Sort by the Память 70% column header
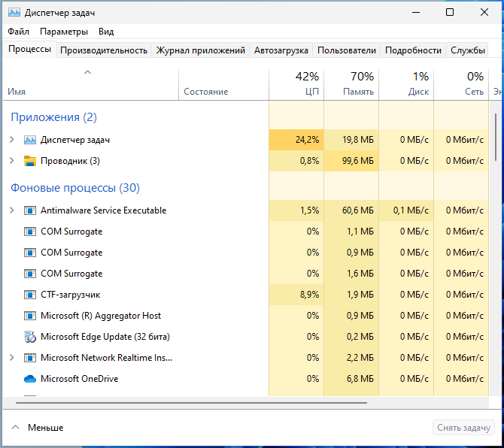This screenshot has height=448, width=504. point(351,84)
